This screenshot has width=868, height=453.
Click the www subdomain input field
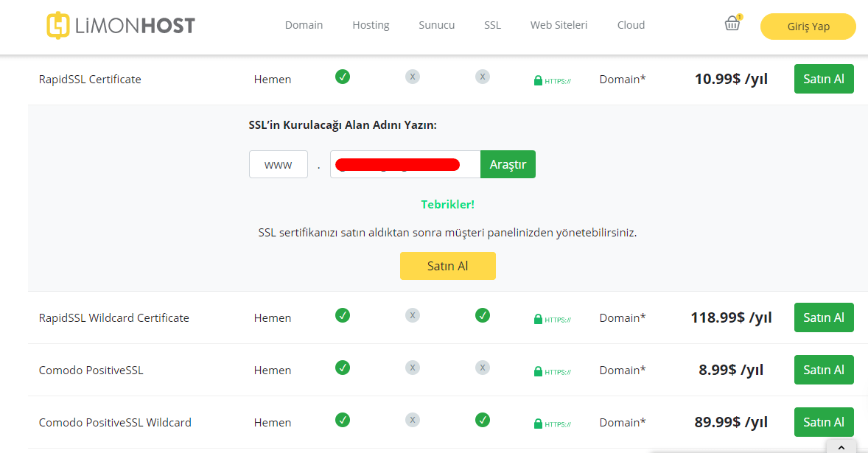click(x=279, y=164)
